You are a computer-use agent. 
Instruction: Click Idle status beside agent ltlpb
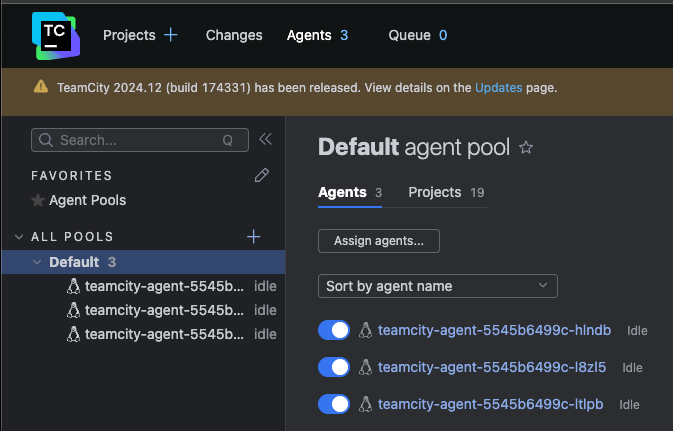click(629, 405)
